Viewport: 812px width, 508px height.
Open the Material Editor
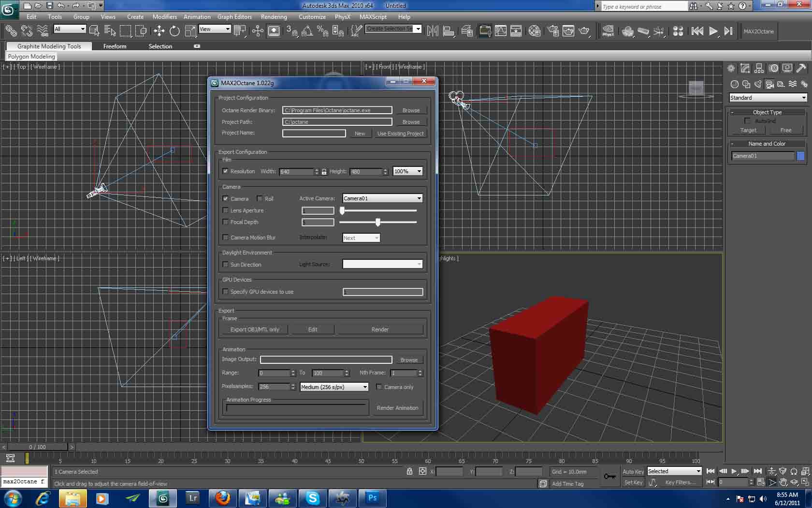(535, 31)
